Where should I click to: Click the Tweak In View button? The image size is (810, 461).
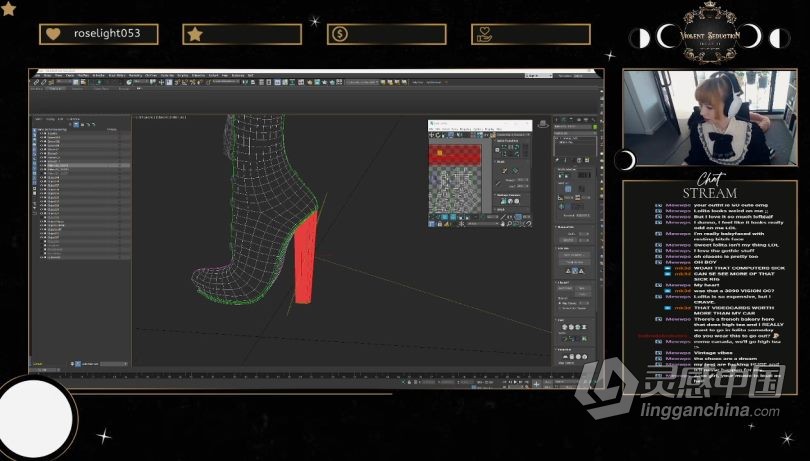(x=573, y=263)
